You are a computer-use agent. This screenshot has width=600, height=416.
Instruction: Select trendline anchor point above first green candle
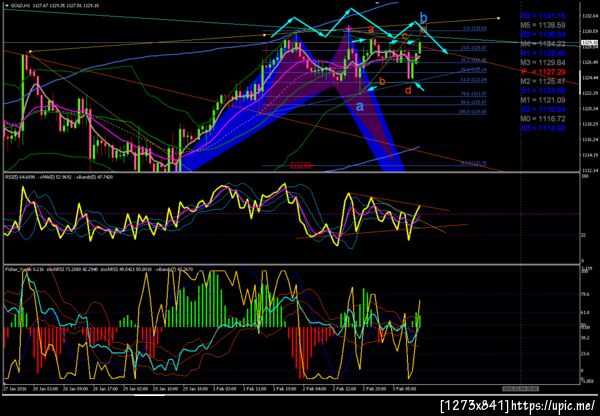[30, 51]
